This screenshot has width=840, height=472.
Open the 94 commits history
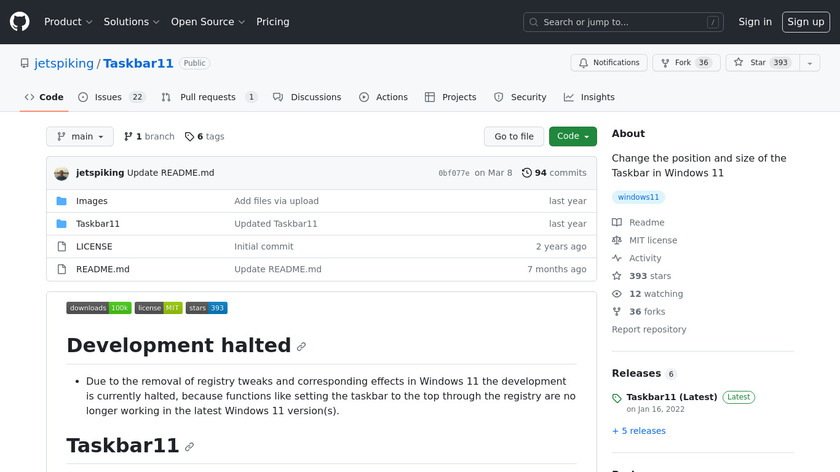[x=554, y=173]
